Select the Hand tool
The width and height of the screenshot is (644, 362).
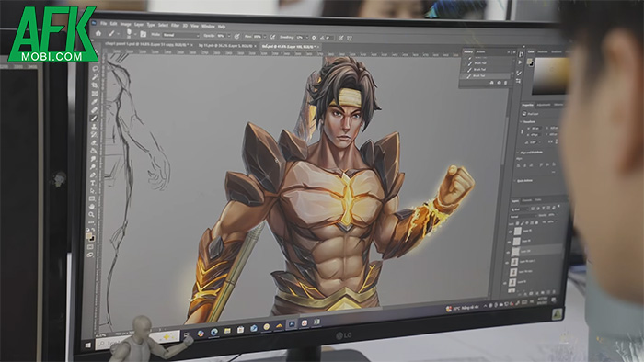[x=92, y=208]
